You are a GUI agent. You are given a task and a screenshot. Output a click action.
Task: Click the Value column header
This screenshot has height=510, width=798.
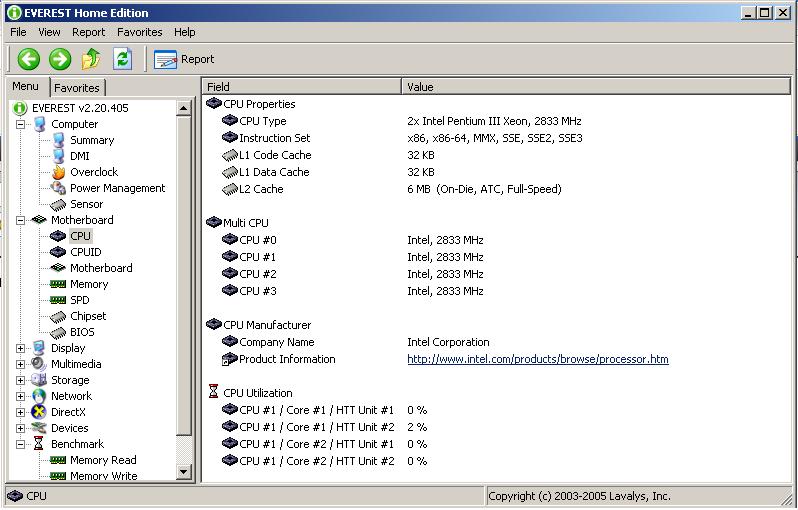(596, 87)
